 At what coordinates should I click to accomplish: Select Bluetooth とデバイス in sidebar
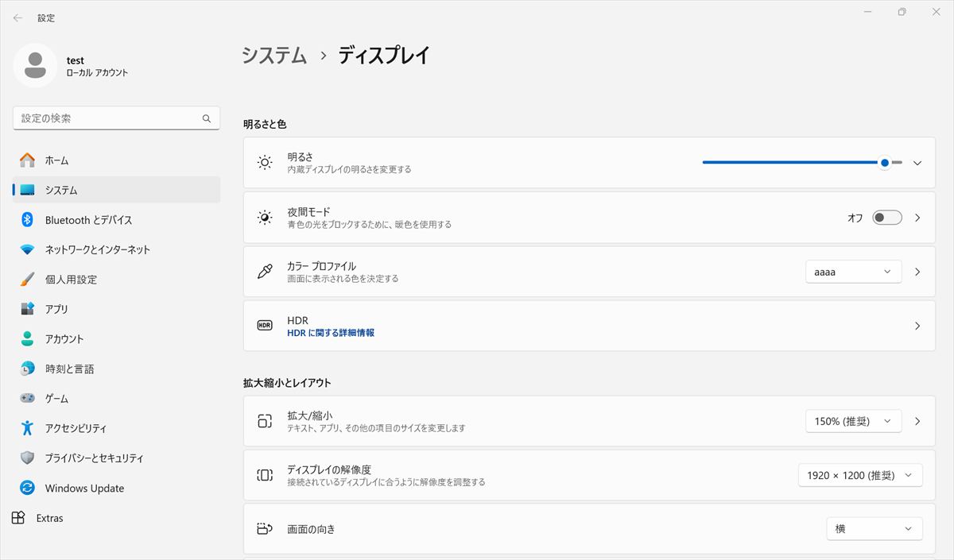coord(117,220)
